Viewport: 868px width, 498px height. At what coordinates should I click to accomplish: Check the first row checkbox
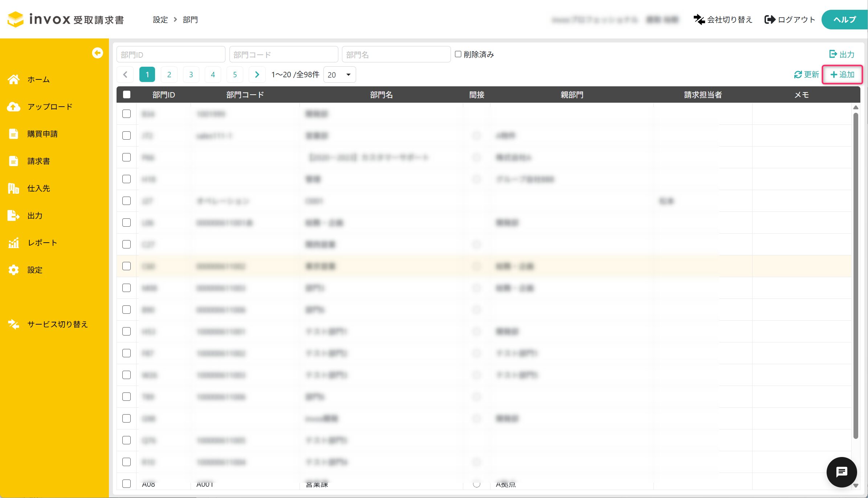(x=127, y=114)
